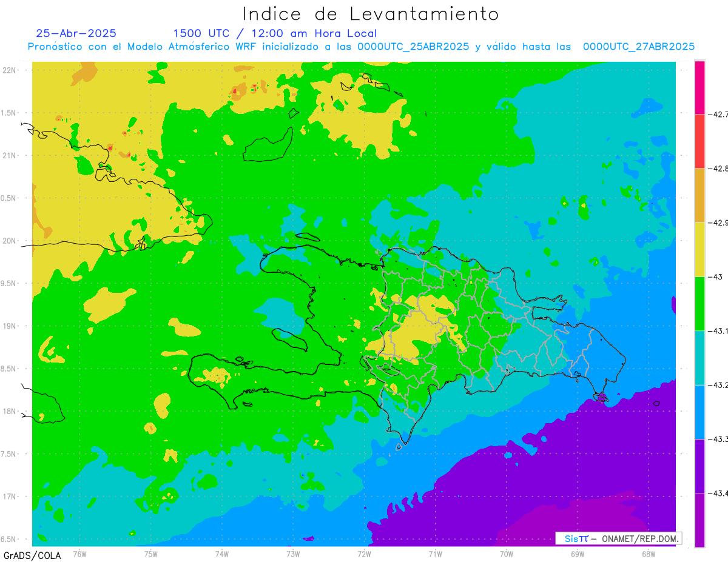
Task: Click the '22N' latitude label
Action: [x=10, y=70]
